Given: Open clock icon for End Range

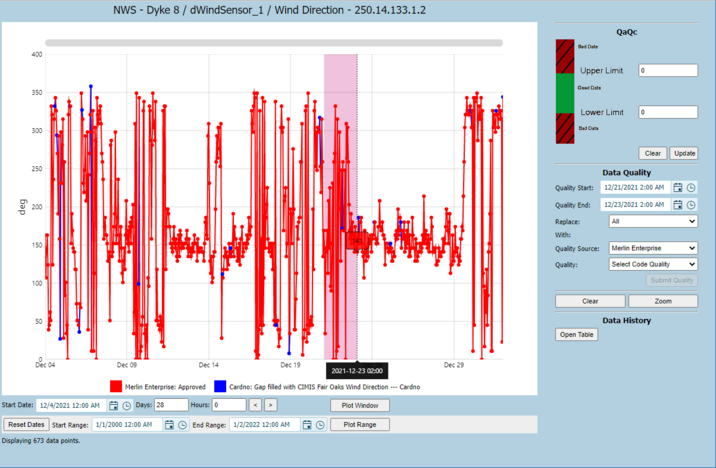Looking at the screenshot, I should [x=320, y=425].
